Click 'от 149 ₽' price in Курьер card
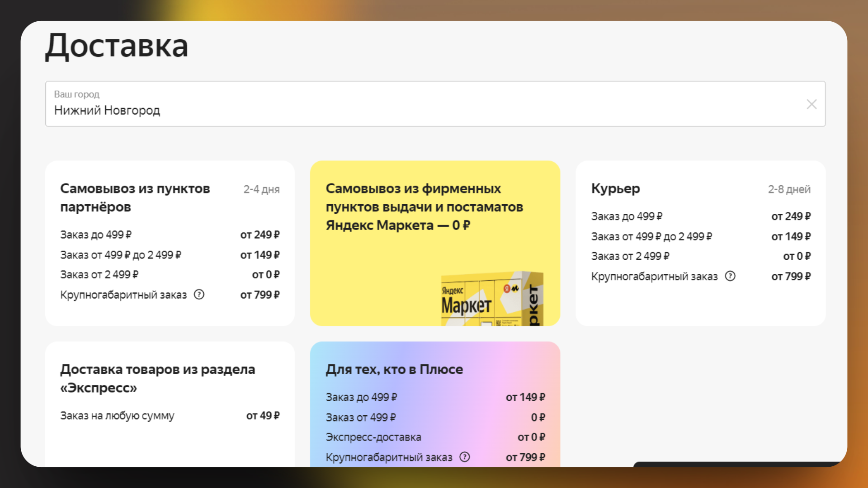 pyautogui.click(x=791, y=236)
